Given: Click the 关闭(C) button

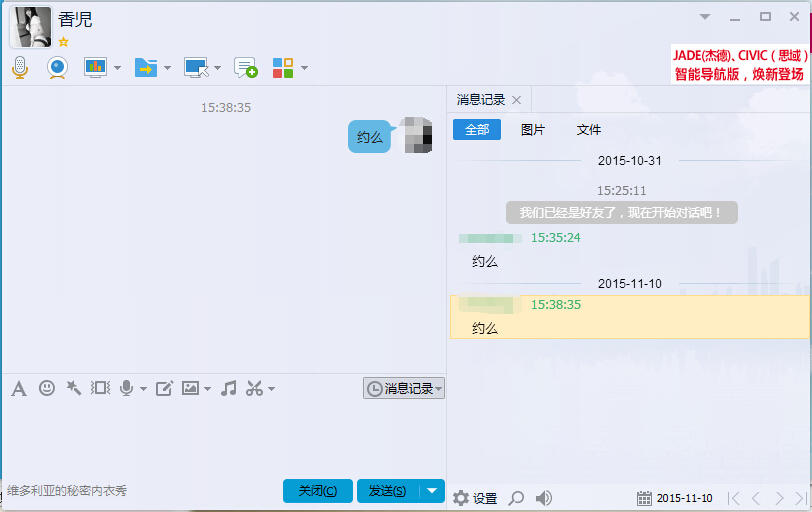Looking at the screenshot, I should tap(317, 491).
